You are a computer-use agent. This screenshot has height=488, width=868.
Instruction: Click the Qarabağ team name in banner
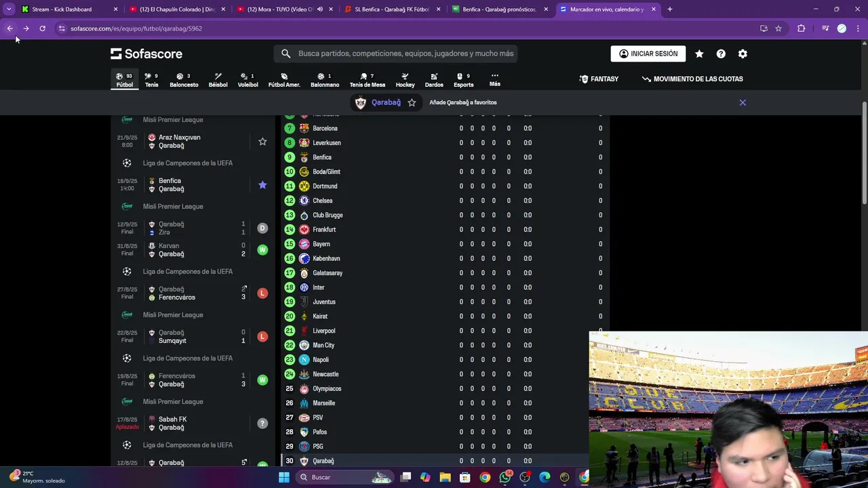pyautogui.click(x=386, y=102)
